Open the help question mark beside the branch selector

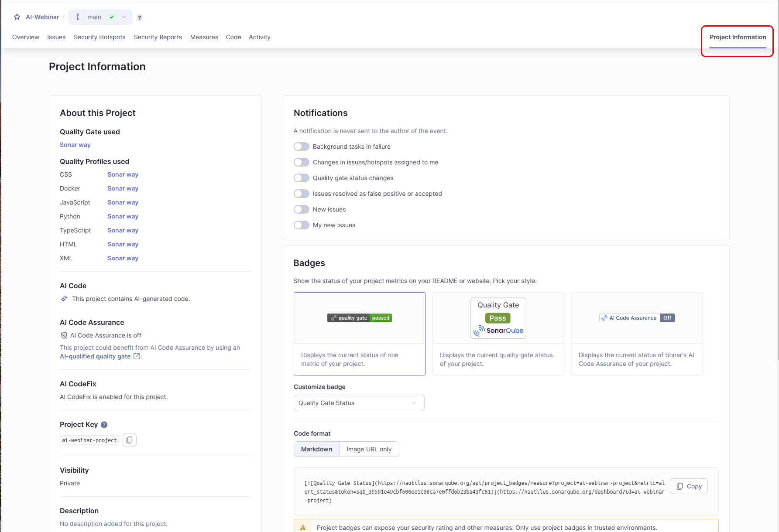[x=139, y=17]
